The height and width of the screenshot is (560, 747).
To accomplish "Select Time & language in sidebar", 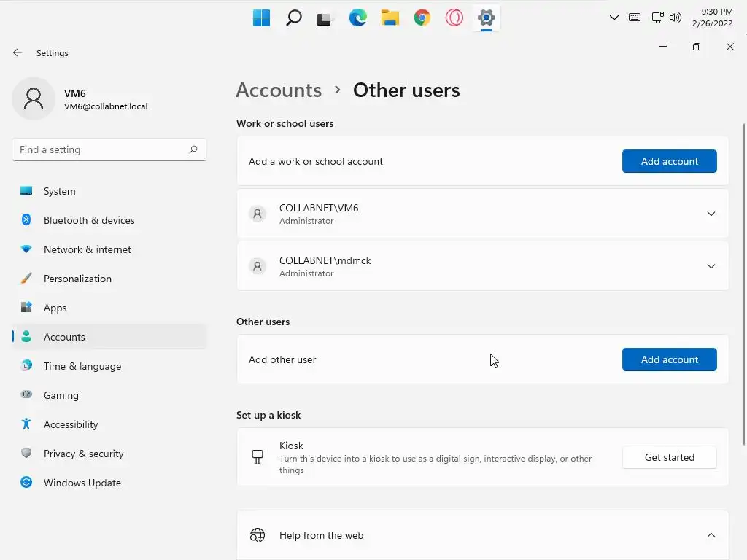I will coord(82,366).
